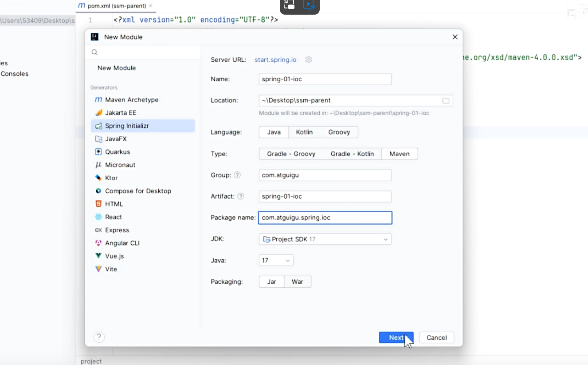The image size is (588, 365).
Task: Select the JavaFX generator
Action: pos(142,139)
